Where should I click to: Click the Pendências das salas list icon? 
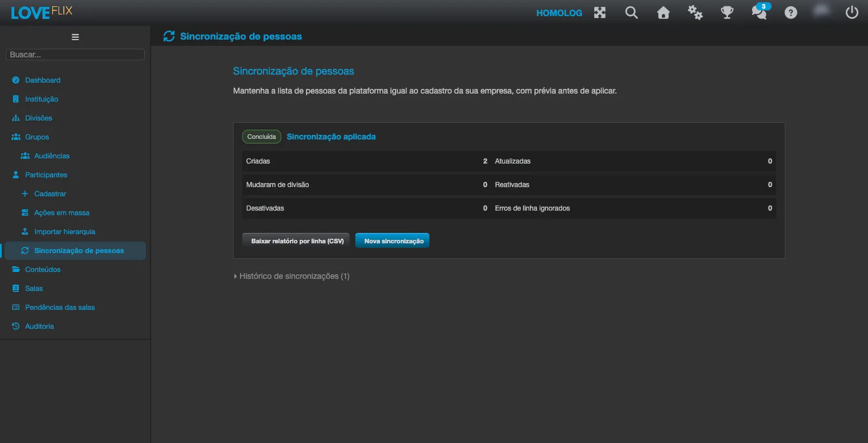click(16, 308)
